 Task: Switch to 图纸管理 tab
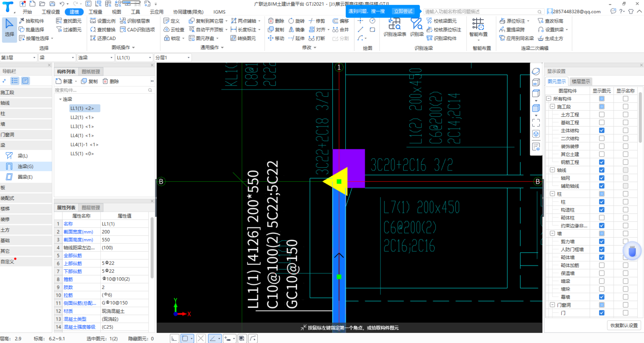[91, 72]
